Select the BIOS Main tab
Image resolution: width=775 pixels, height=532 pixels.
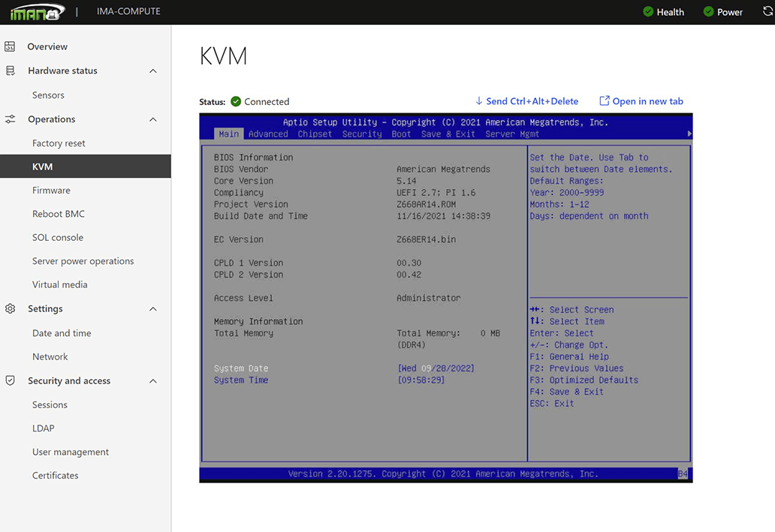[x=229, y=134]
